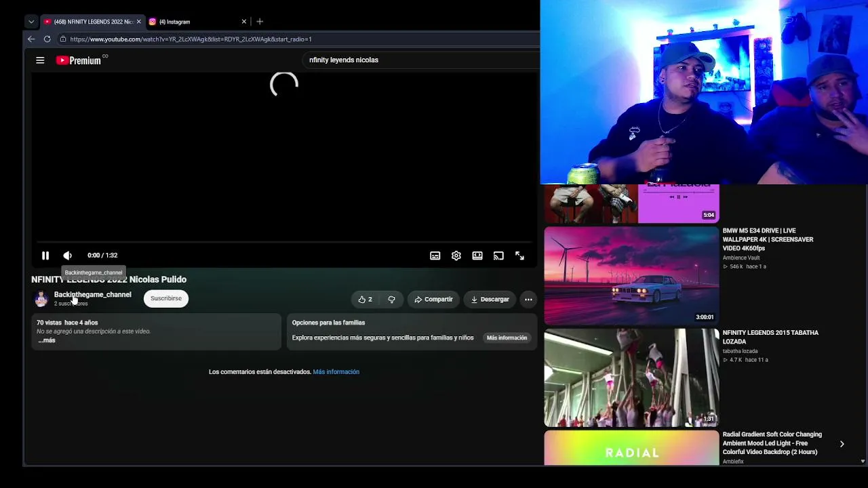Open Backinthegame_channel channel name link
Screen dimensions: 868x488
tap(93, 294)
